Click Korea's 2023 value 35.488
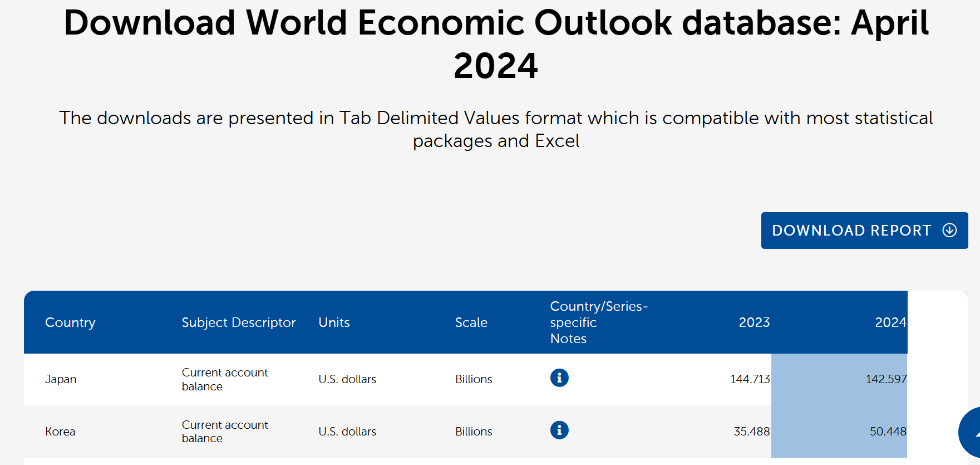The width and height of the screenshot is (980, 465). pos(751,432)
